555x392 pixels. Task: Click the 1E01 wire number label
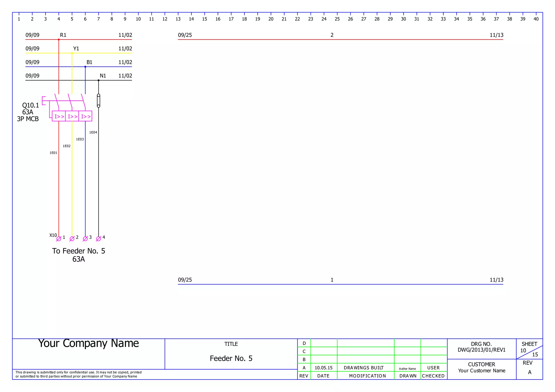[53, 153]
